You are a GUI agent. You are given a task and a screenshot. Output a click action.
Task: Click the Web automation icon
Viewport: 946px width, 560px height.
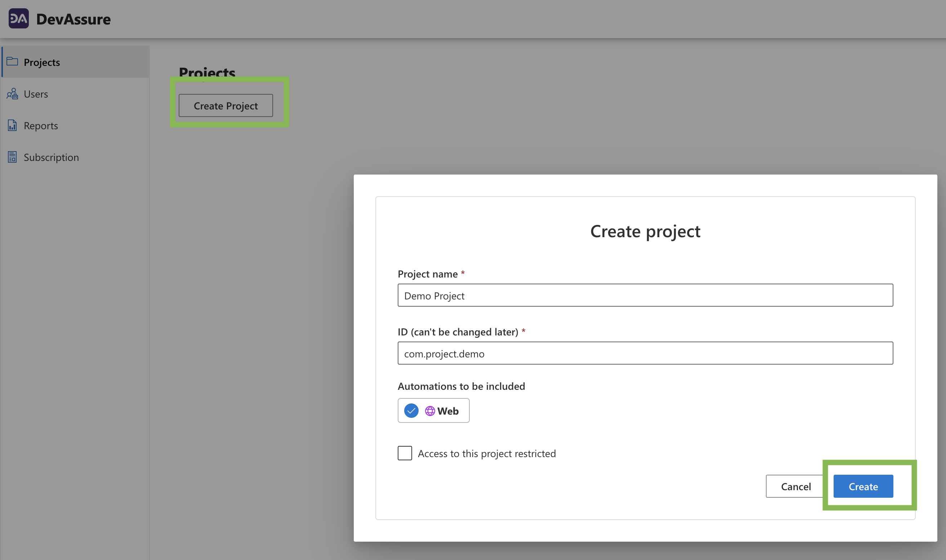click(430, 409)
